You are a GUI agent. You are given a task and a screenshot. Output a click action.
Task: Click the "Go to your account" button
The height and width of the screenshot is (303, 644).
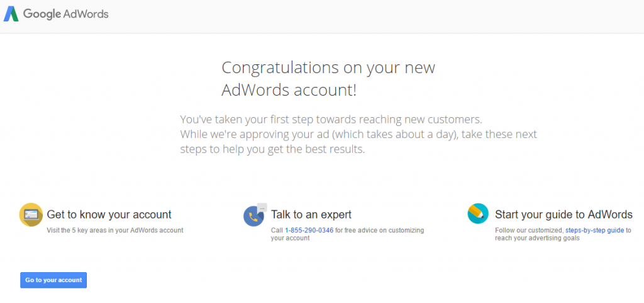click(x=53, y=280)
